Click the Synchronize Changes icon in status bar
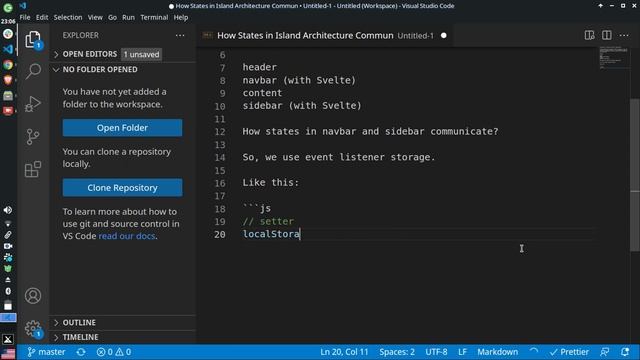Image resolution: width=640 pixels, height=360 pixels. tap(81, 352)
